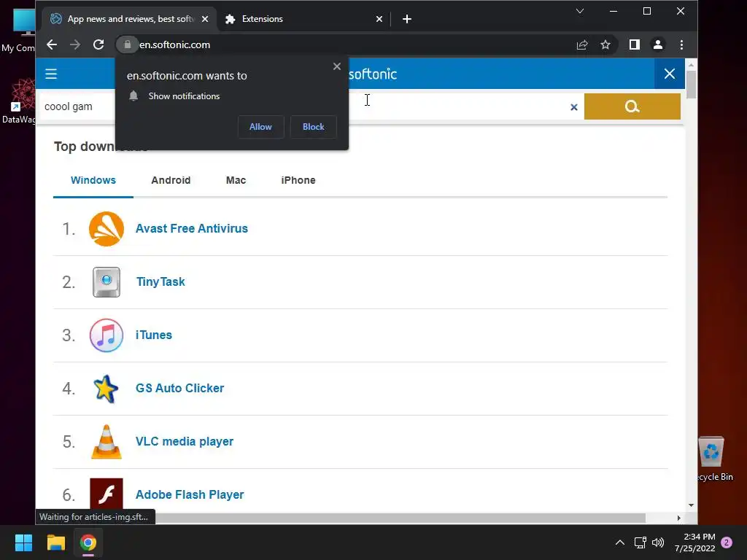Block notifications from en.softonic.com
747x560 pixels.
pyautogui.click(x=314, y=127)
